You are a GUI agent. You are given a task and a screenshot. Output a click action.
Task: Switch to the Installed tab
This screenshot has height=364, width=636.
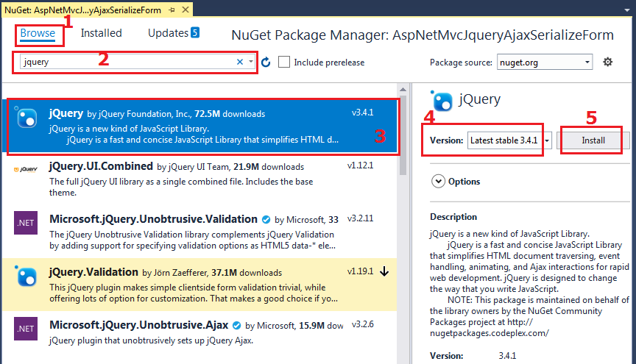tap(101, 33)
